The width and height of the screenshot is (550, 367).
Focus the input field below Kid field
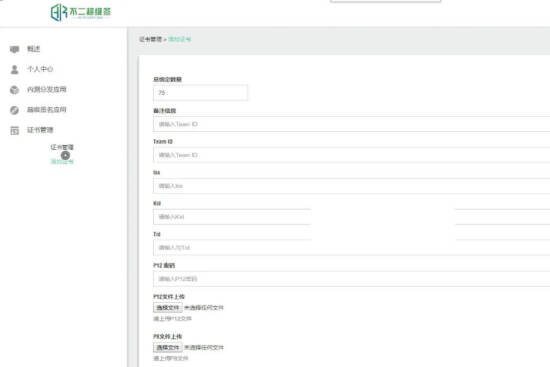point(351,248)
